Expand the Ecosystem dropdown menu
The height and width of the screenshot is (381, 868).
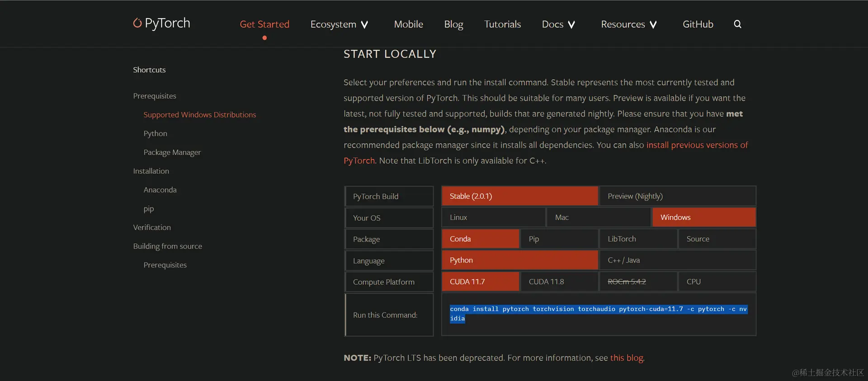point(339,24)
